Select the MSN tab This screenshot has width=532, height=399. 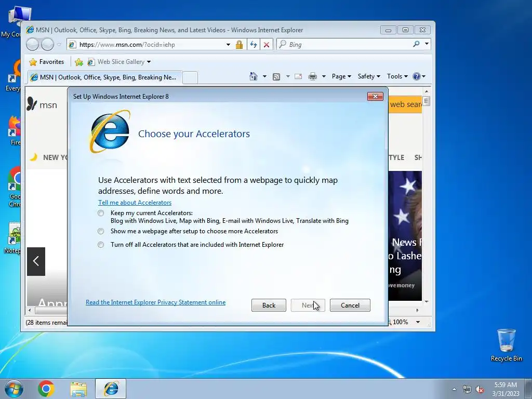click(104, 77)
